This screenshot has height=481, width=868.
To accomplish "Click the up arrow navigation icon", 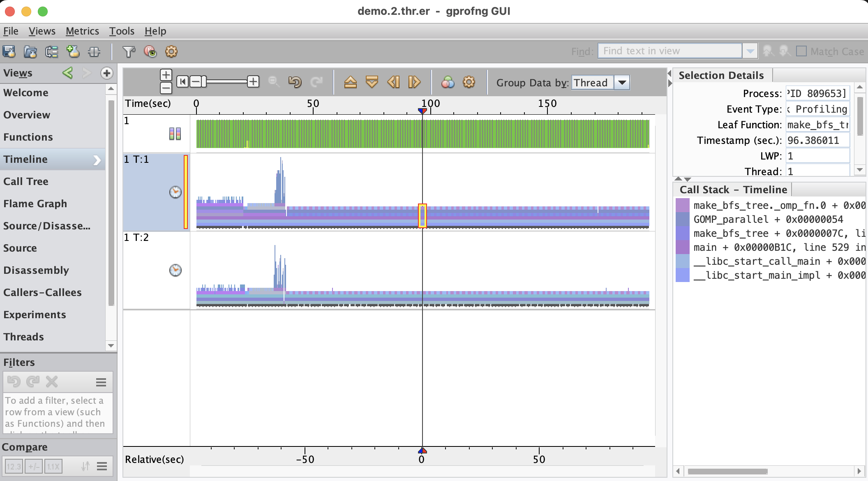I will coord(350,82).
